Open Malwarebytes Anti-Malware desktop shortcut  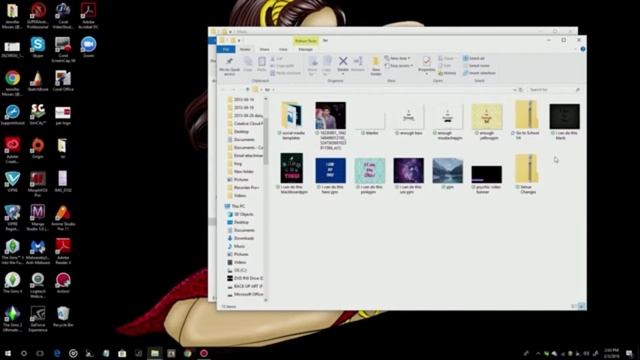38,252
